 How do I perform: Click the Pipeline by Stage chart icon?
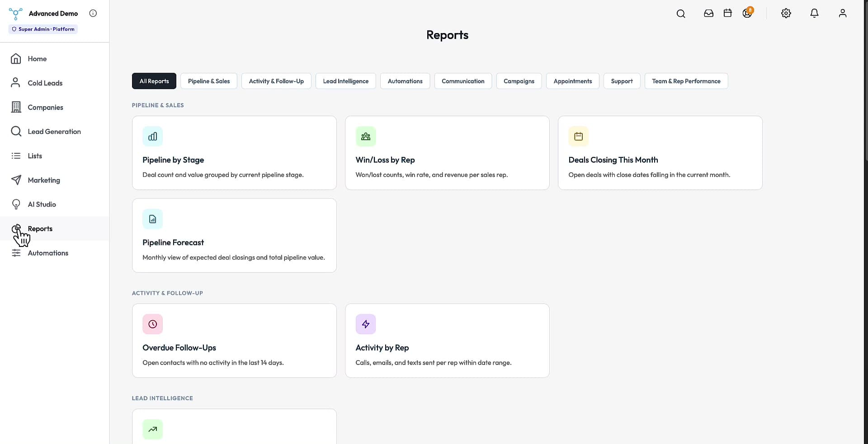pos(153,137)
